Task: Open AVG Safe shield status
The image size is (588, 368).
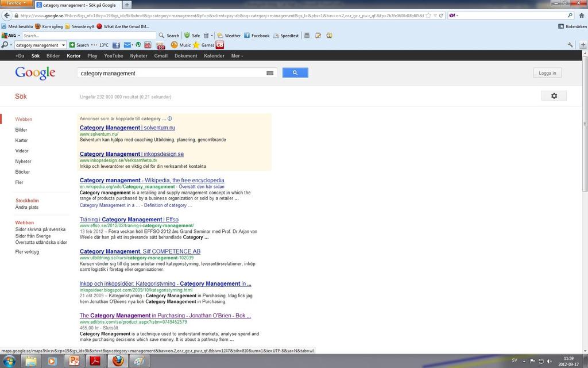Action: point(192,35)
